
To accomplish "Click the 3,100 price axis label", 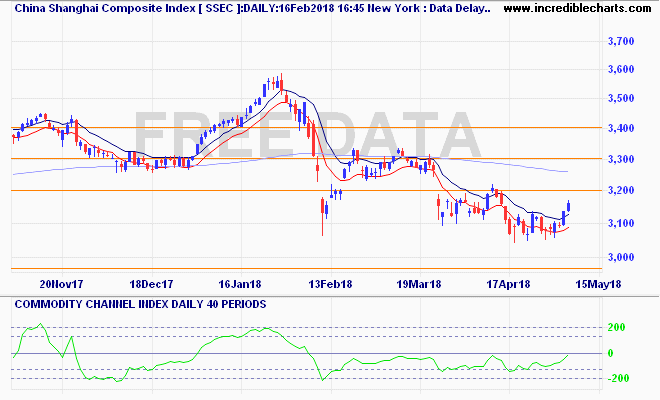I will pos(621,223).
